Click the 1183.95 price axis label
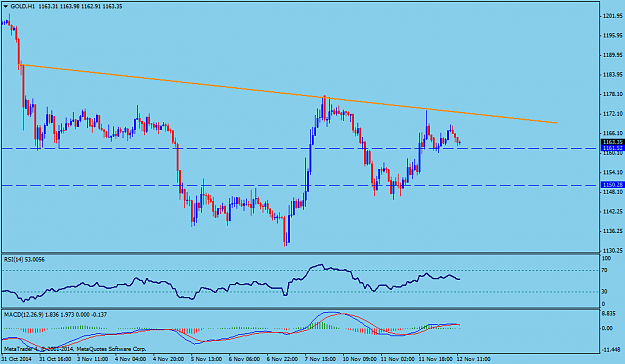This screenshot has width=625, height=364. tap(613, 75)
